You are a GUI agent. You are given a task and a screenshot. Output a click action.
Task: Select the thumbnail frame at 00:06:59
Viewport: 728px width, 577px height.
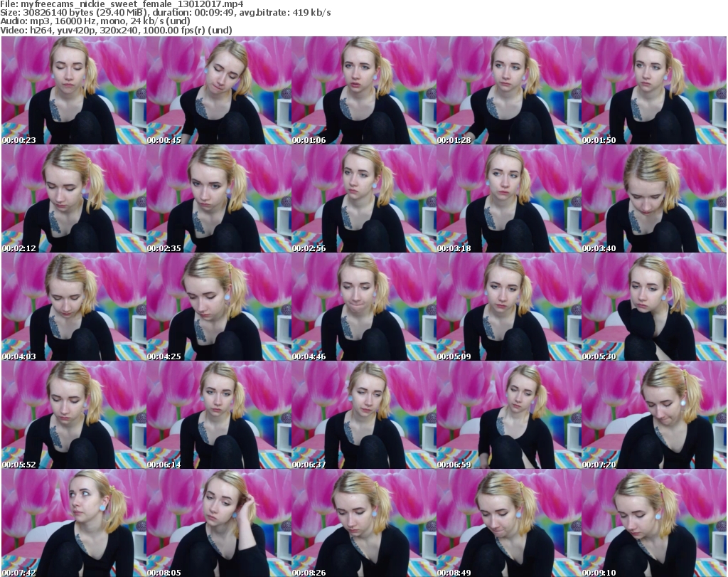509,415
